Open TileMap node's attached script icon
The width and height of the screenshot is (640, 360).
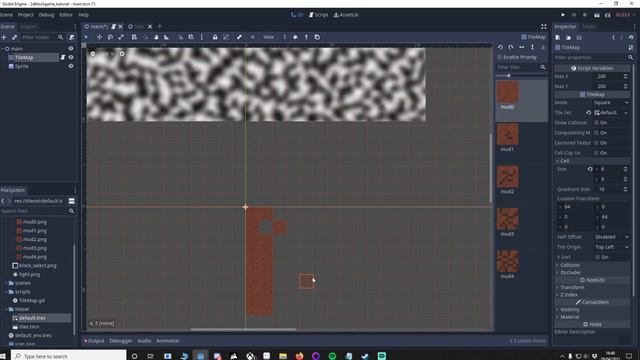(63, 58)
